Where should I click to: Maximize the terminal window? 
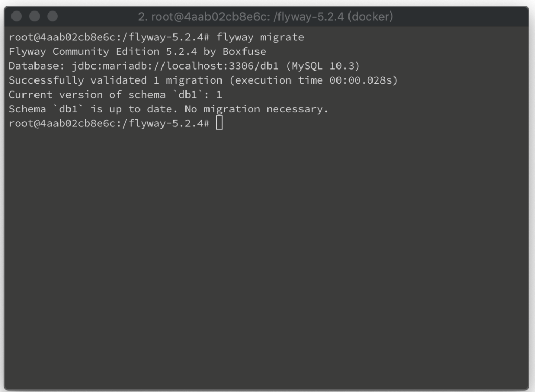click(x=53, y=16)
